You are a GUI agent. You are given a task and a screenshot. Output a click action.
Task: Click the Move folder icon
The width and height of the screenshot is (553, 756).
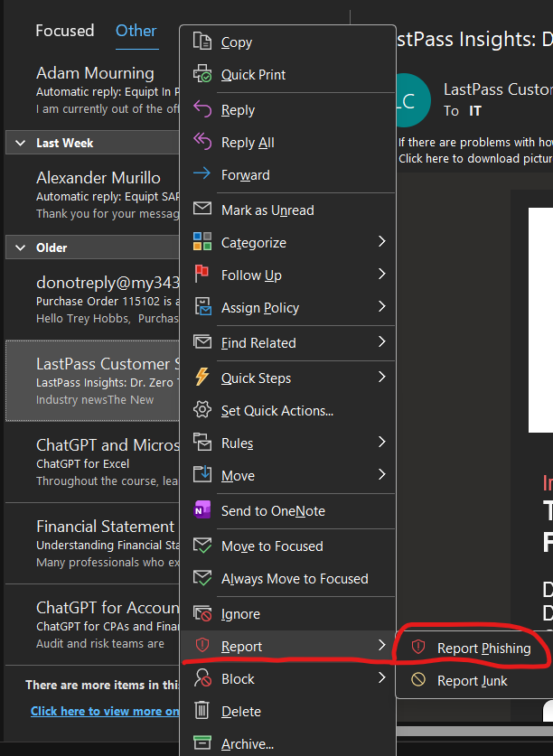pyautogui.click(x=202, y=474)
